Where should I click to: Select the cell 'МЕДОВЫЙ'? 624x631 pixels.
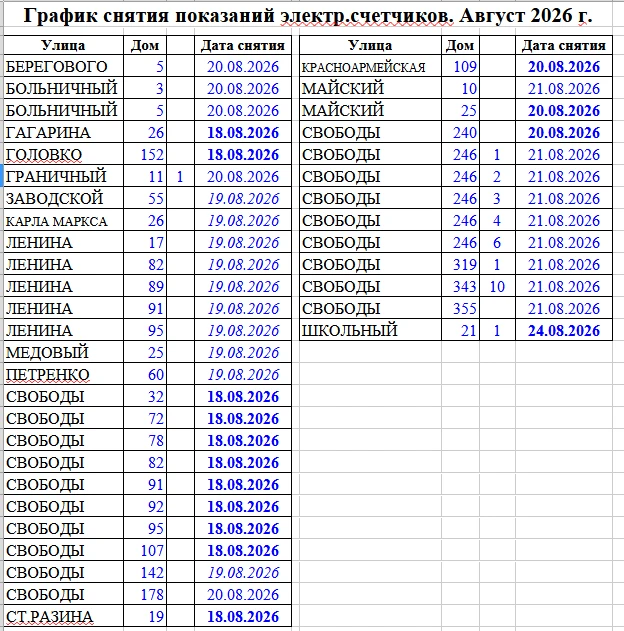pos(64,353)
